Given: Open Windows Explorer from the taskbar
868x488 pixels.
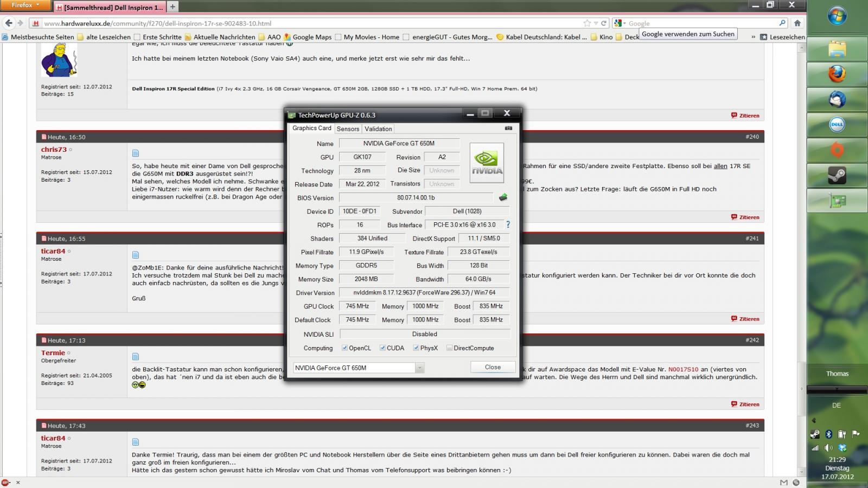Looking at the screenshot, I should 837,48.
